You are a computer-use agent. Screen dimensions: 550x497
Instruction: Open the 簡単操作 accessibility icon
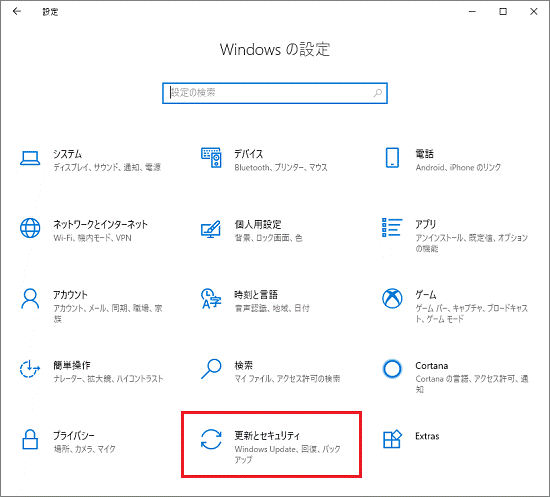tap(29, 369)
